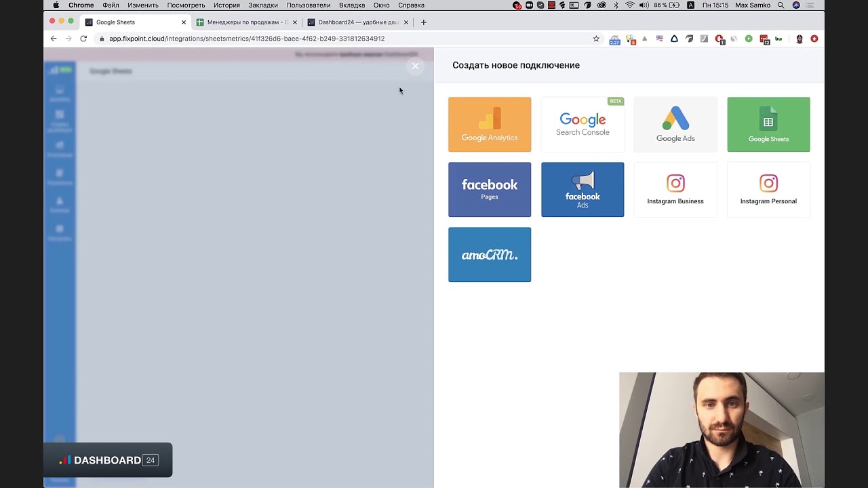Open the Изменить menu
This screenshot has height=488, width=868.
click(143, 5)
